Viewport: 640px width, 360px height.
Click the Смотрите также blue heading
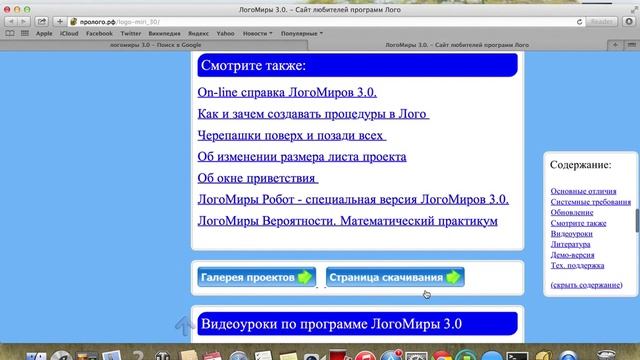point(358,65)
